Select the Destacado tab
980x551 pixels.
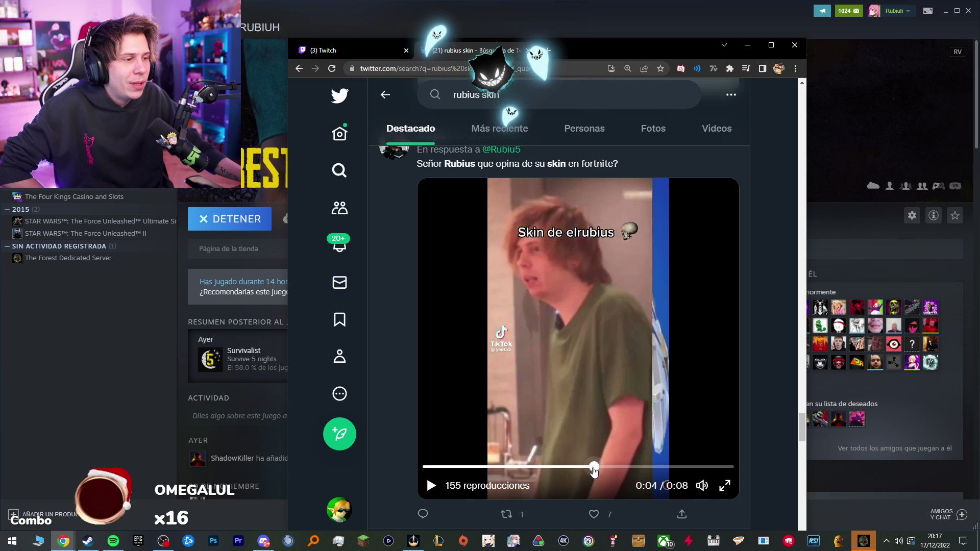(x=410, y=129)
